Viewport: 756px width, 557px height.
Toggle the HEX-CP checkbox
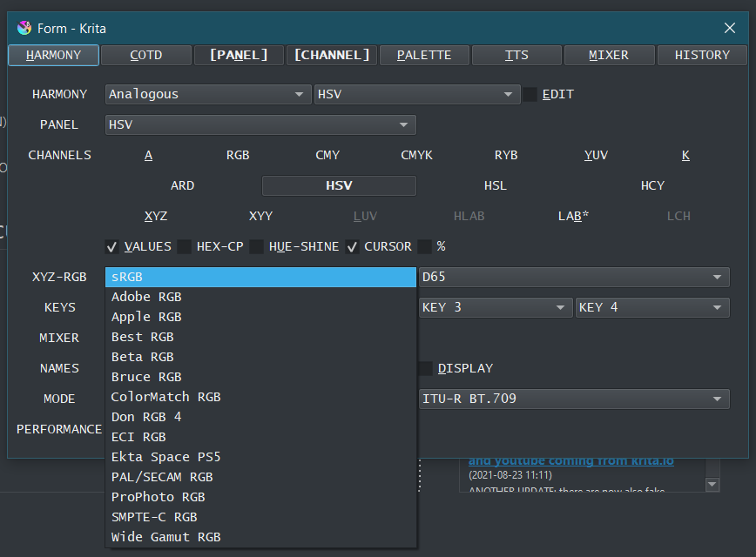click(185, 246)
